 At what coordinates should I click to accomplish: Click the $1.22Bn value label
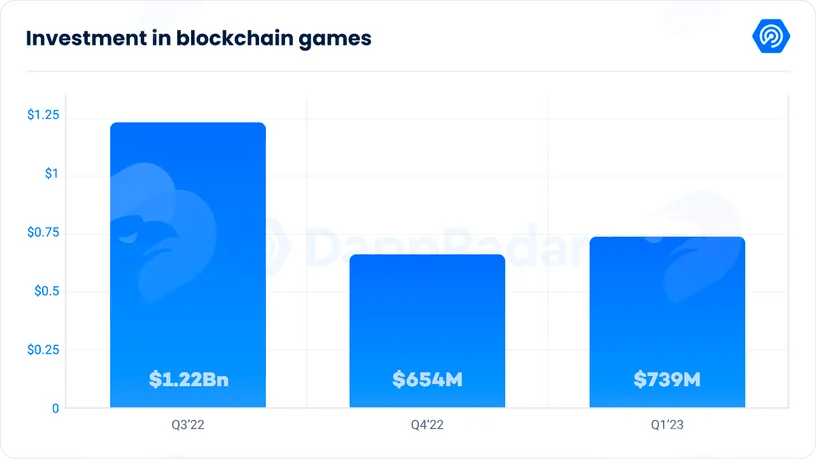(x=188, y=379)
